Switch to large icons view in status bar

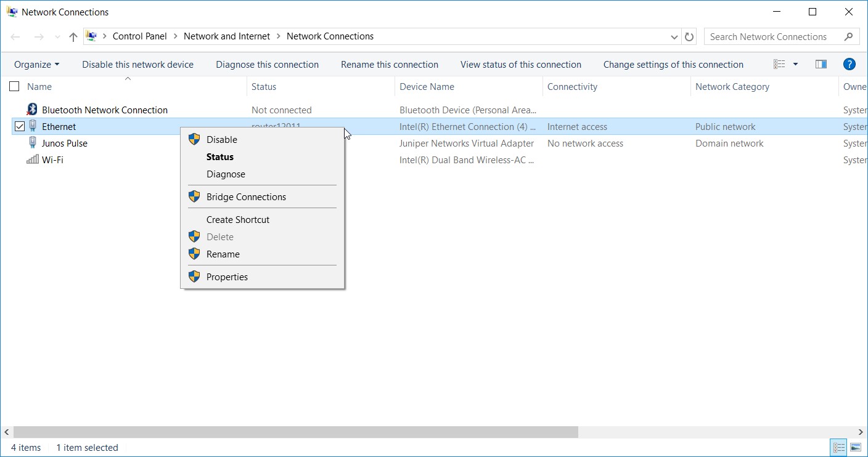tap(855, 447)
